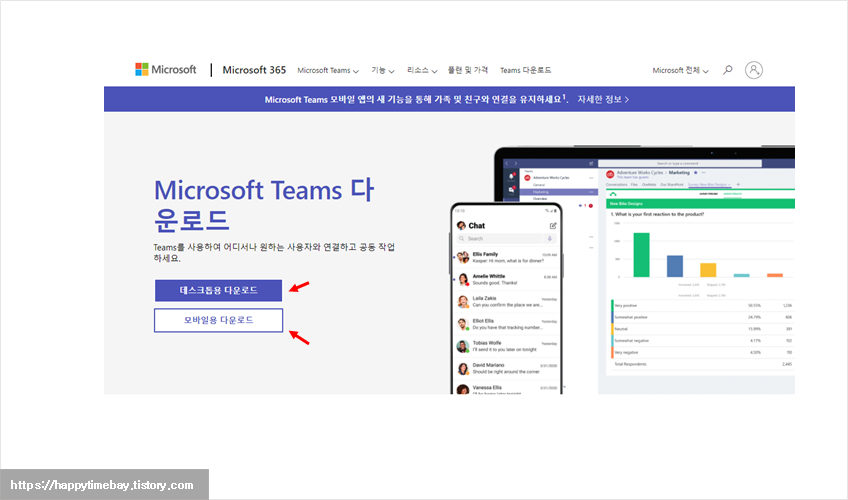Expand the 리소스 dropdown menu
This screenshot has height=500, width=848.
(422, 70)
